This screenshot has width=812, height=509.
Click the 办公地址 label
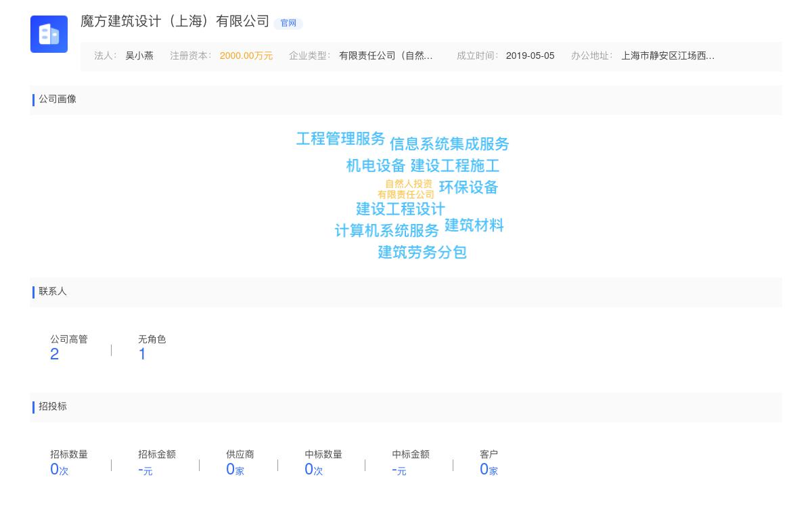591,56
